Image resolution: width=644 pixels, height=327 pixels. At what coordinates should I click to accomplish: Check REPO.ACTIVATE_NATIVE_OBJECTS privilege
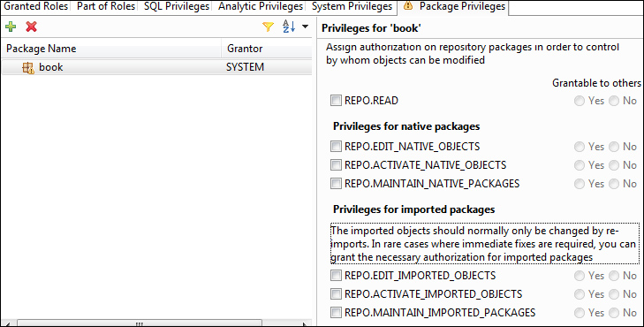point(336,164)
